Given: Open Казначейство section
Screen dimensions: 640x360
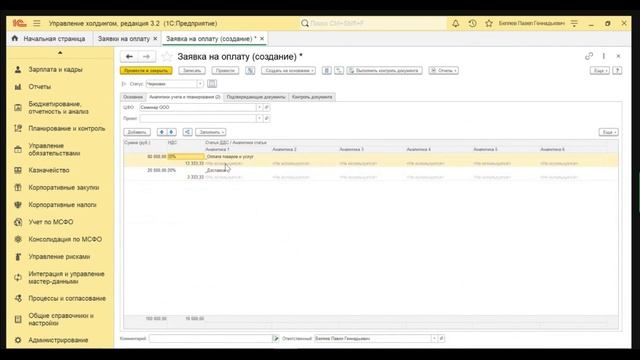Looking at the screenshot, I should point(49,170).
